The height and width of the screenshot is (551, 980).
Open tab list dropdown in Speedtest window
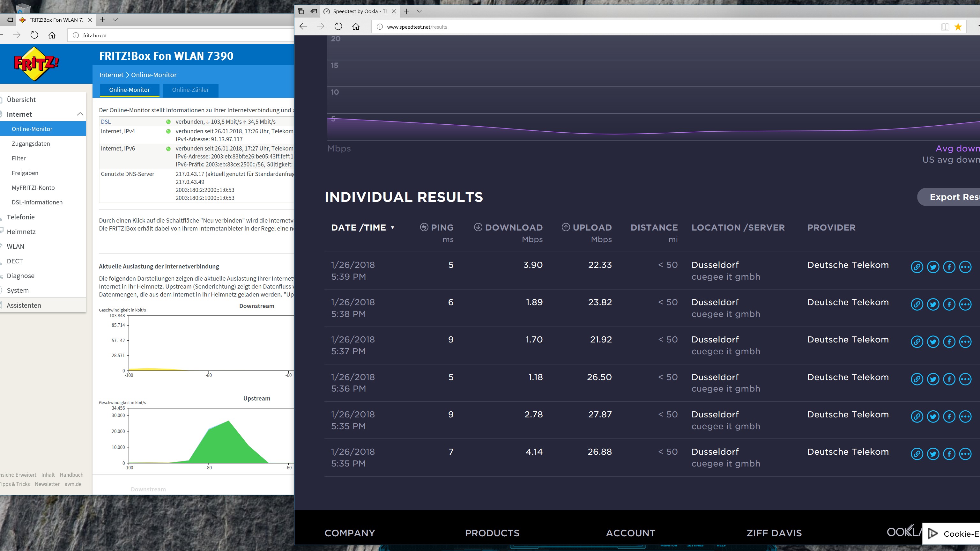(419, 11)
